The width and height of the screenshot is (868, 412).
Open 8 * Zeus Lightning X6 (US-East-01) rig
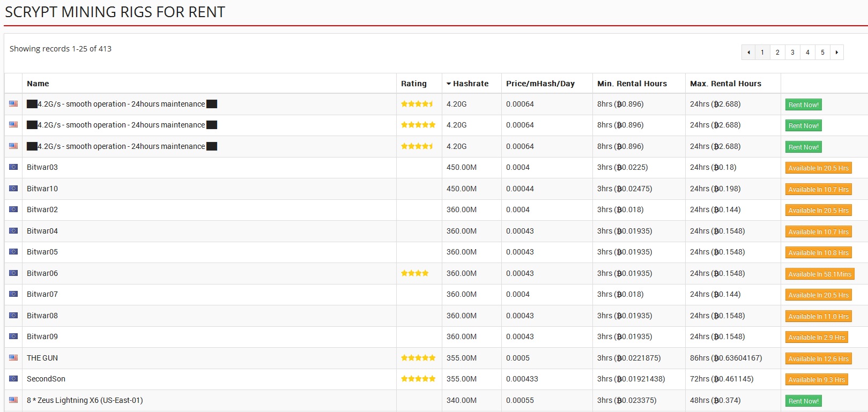click(x=85, y=400)
